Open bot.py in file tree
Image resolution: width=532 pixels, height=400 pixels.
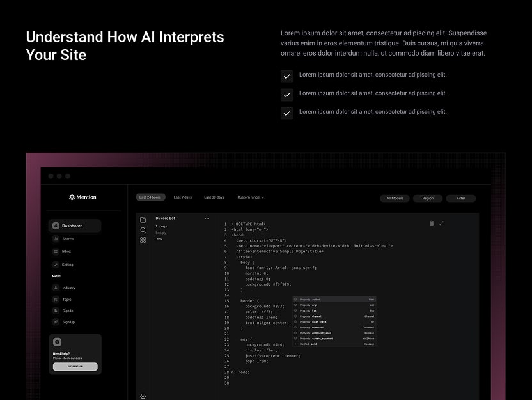161,233
